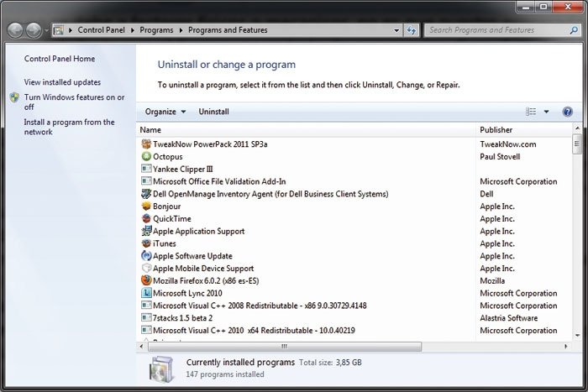Select Microsoft Lync 2010 entry name

point(187,293)
